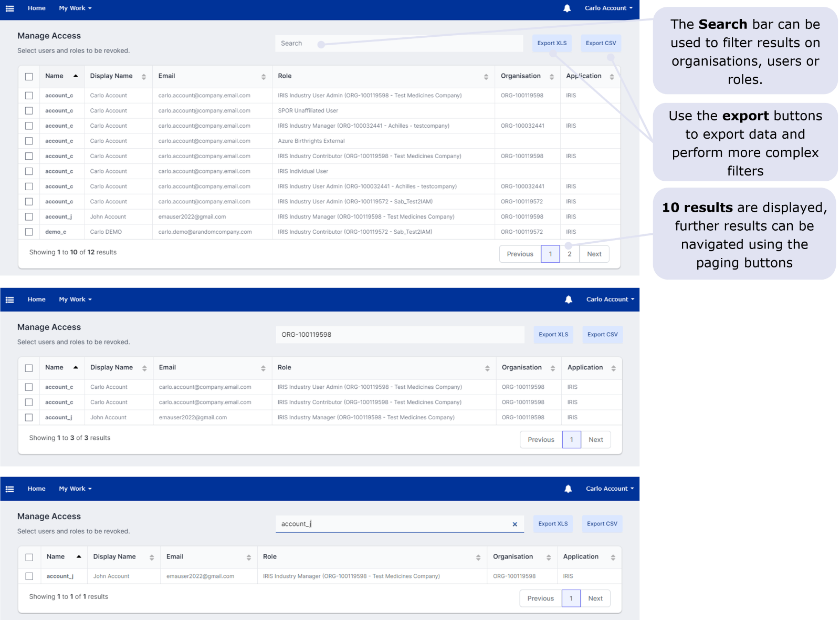Viewport: 840px width, 620px height.
Task: Click the notification bell in the topmost header
Action: coord(567,8)
